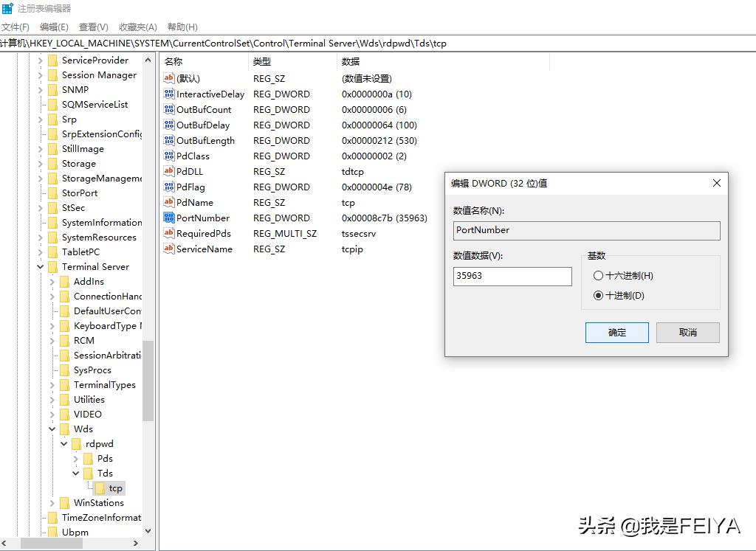This screenshot has height=551, width=756.
Task: Click the Tds folder icon
Action: point(89,473)
